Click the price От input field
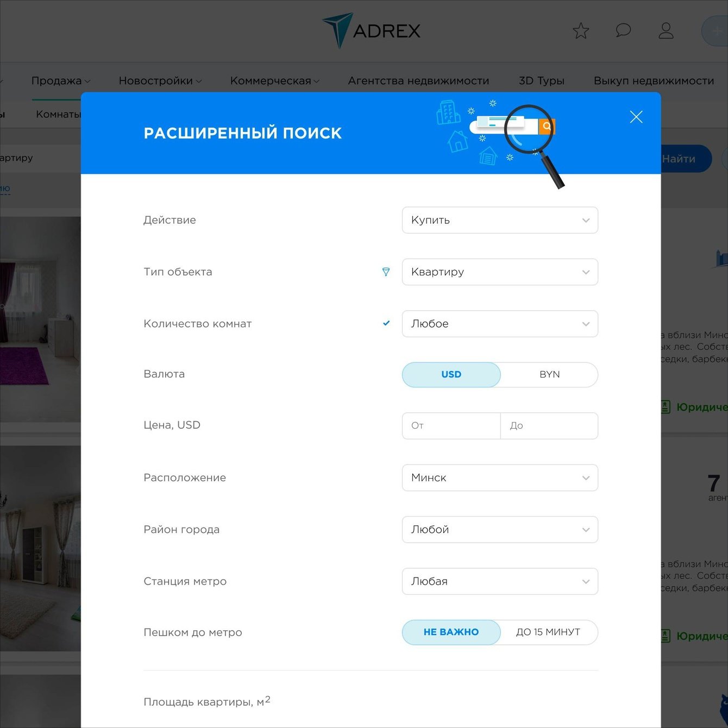 pos(451,426)
